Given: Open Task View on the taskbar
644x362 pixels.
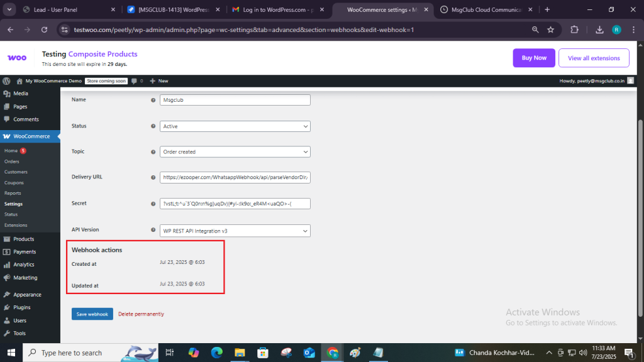Looking at the screenshot, I should 169,353.
